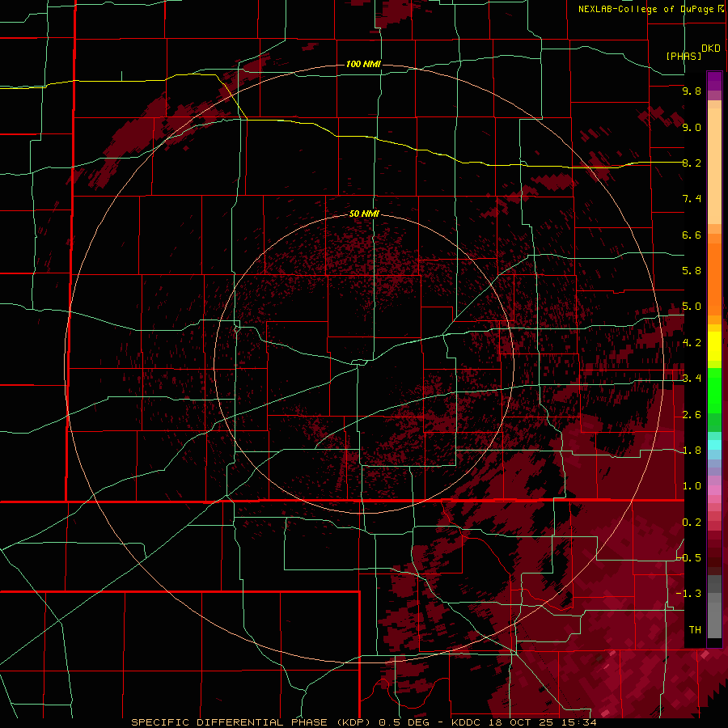Click the "SPECIFIC DIFFERENTIAL PHASE (KDP)" caption
Viewport: 728px width, 728px height.
click(250, 722)
